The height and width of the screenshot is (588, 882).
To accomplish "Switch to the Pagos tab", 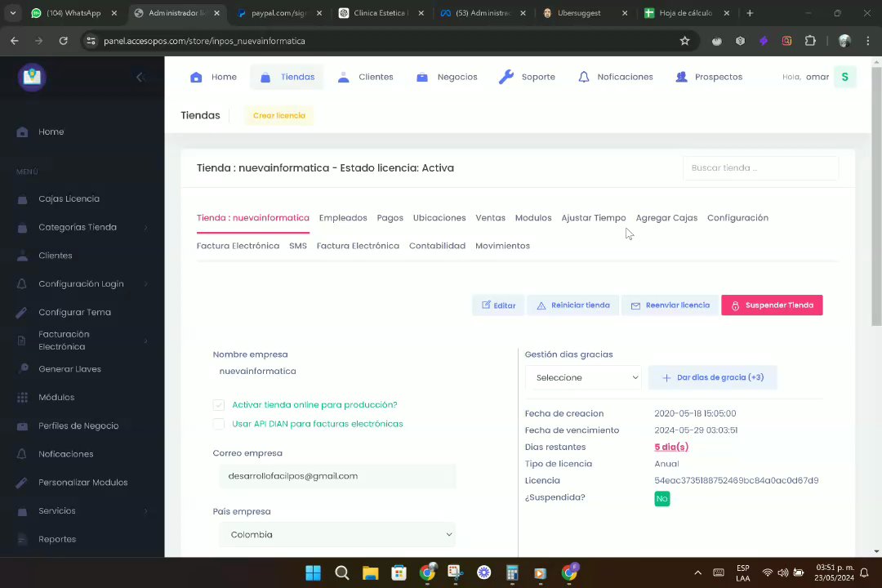I will [390, 218].
